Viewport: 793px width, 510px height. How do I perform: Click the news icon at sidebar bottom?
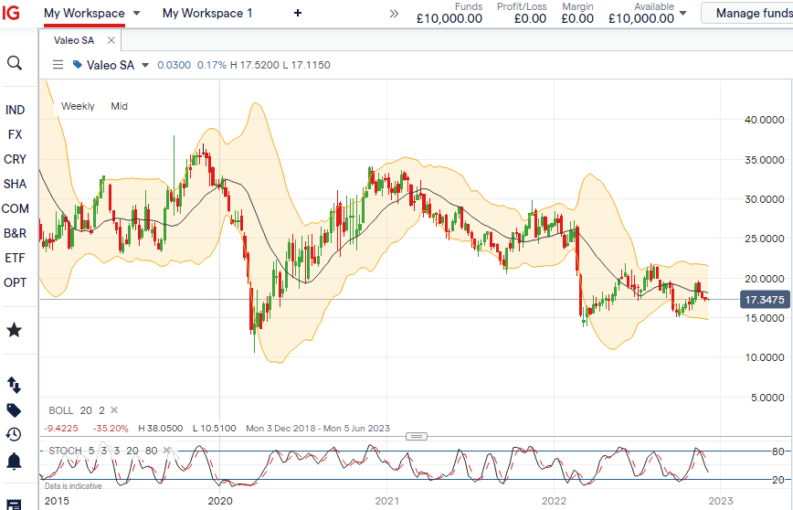pyautogui.click(x=14, y=505)
